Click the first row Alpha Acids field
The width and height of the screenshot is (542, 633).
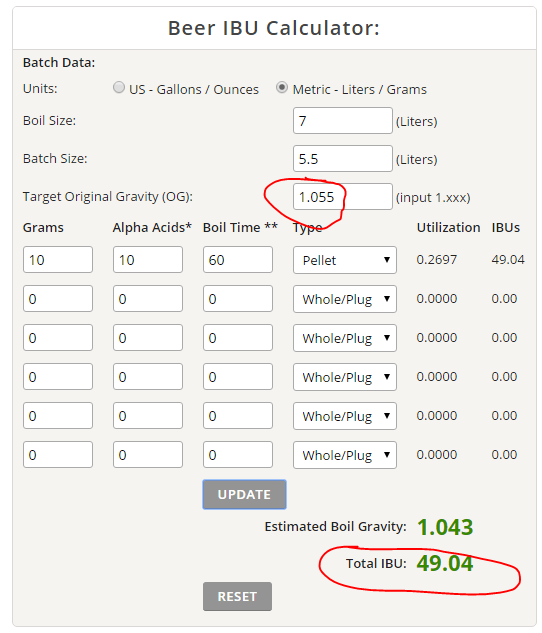(x=148, y=260)
